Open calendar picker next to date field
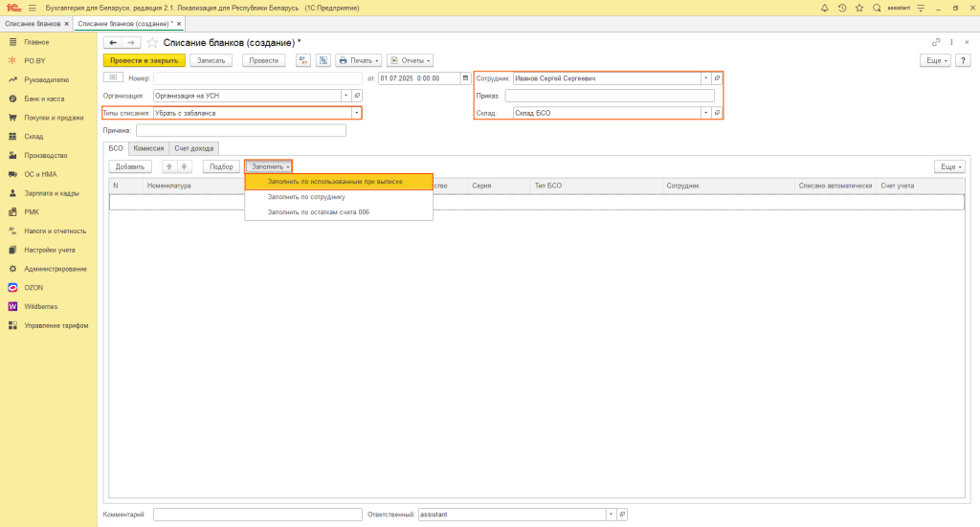Viewport: 980px width, 527px height. point(466,78)
